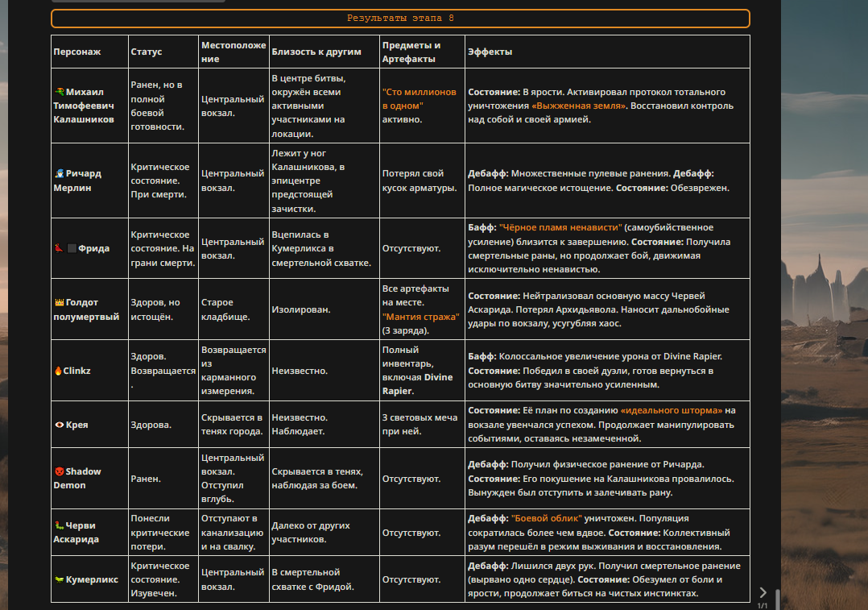Click the wizard emoji beside Ричард Мерлин

[x=60, y=173]
